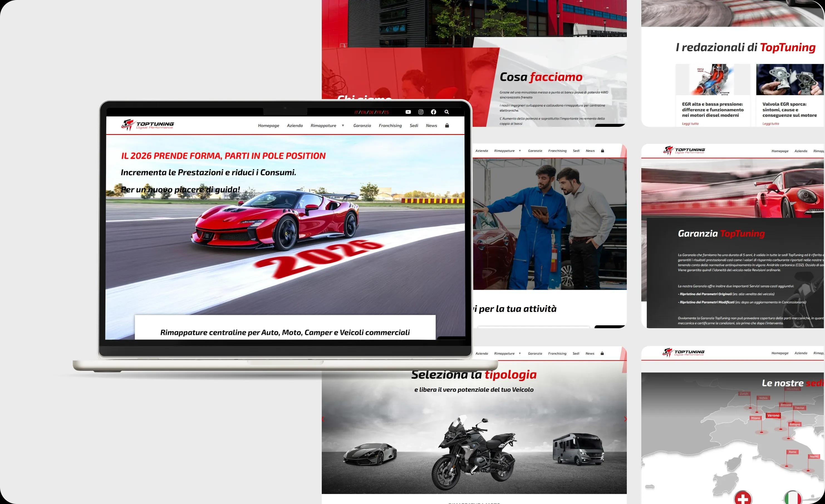Open Sedi in the laptop navigation bar

414,125
